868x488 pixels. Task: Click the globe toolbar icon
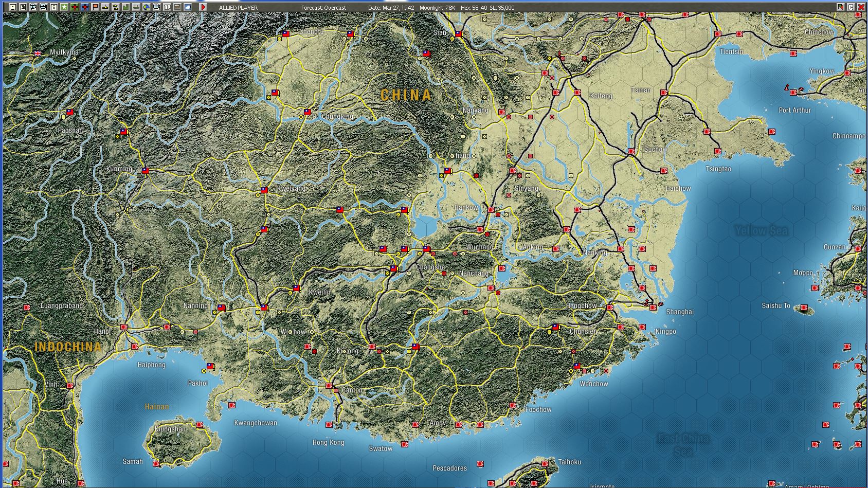tap(147, 7)
